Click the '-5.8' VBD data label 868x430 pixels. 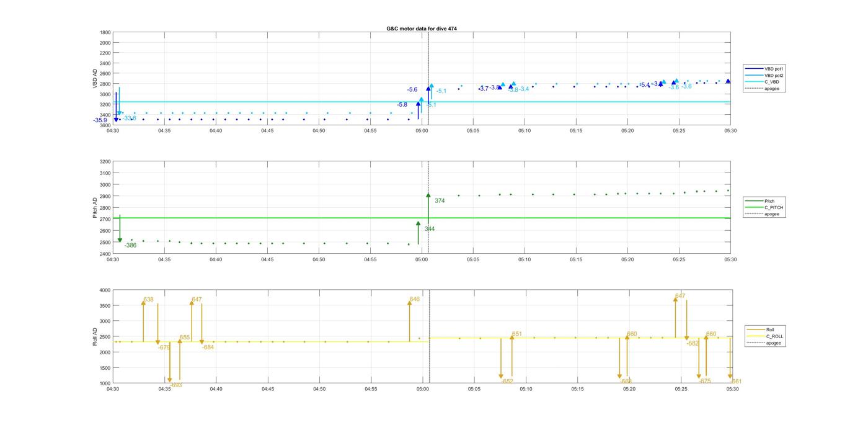[x=402, y=105]
